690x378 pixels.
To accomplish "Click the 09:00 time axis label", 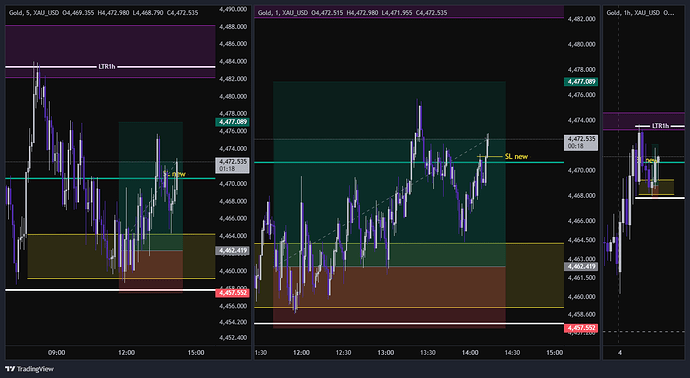I will click(56, 352).
